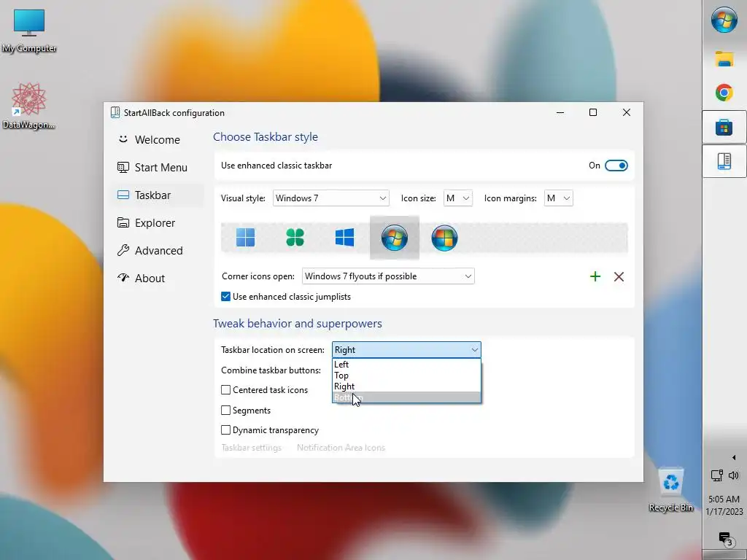Image resolution: width=747 pixels, height=560 pixels.
Task: Toggle Use enhanced classic taskbar switch
Action: (616, 166)
